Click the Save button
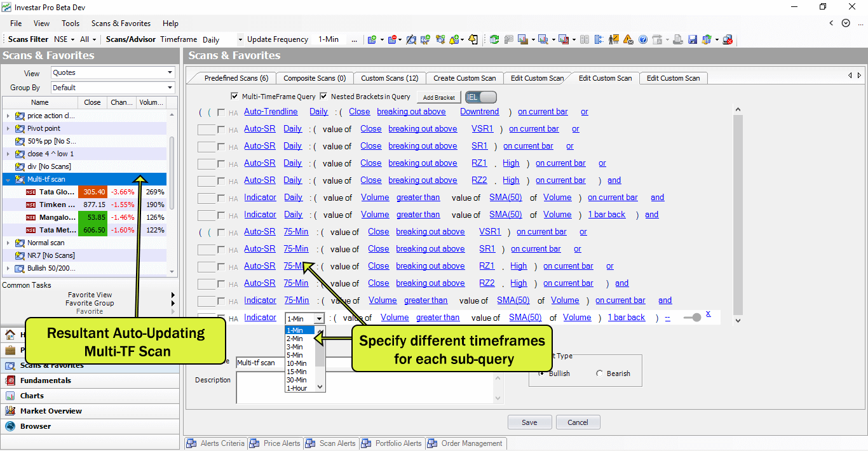Viewport: 868px width, 451px height. pos(529,422)
